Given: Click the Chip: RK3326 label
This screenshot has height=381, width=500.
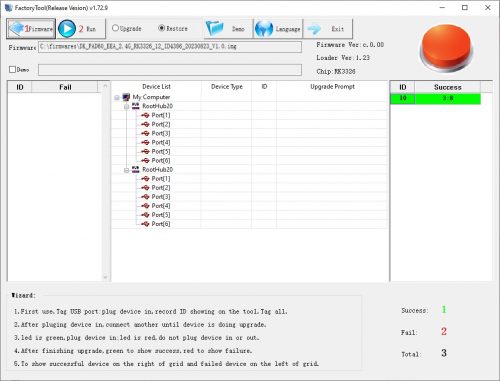Looking at the screenshot, I should coord(336,71).
